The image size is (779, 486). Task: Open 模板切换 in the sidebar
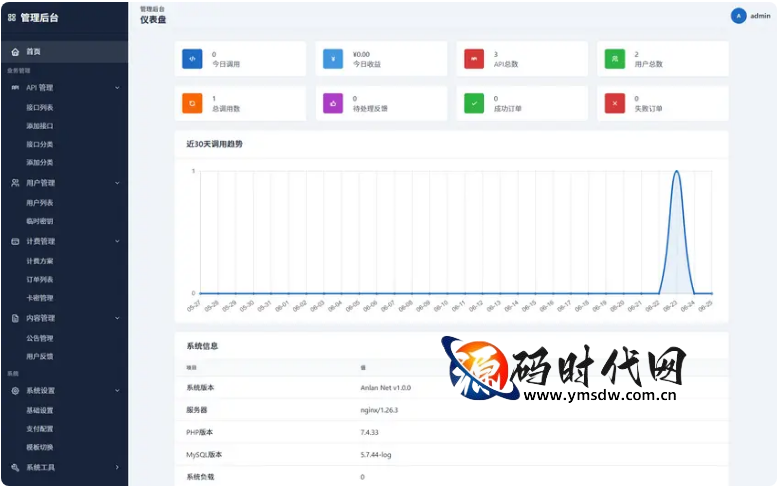(40, 447)
